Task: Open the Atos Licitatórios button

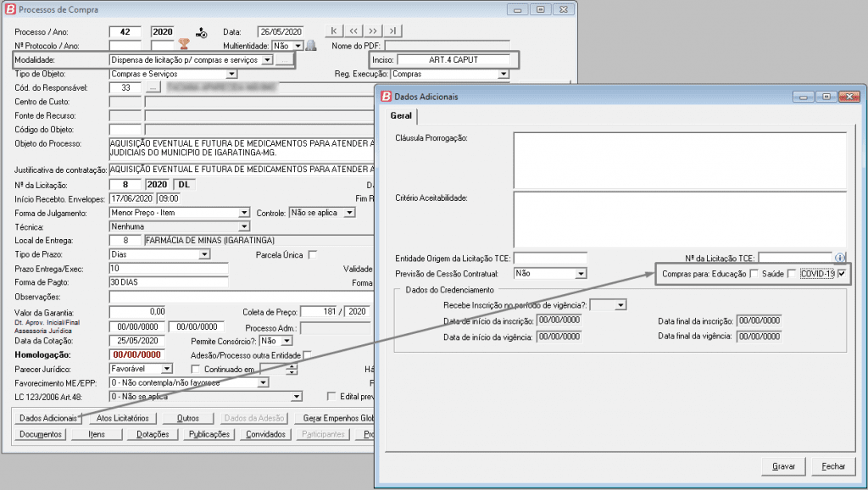Action: pos(123,418)
